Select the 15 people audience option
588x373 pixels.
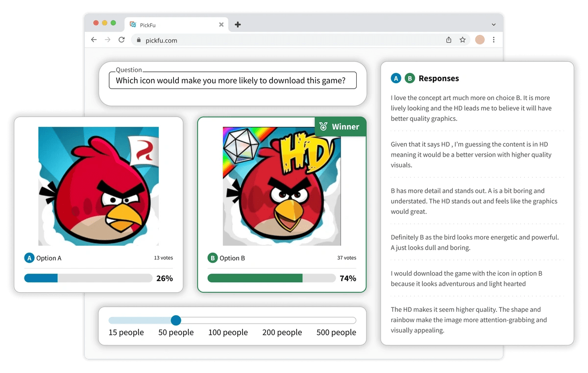tap(126, 332)
